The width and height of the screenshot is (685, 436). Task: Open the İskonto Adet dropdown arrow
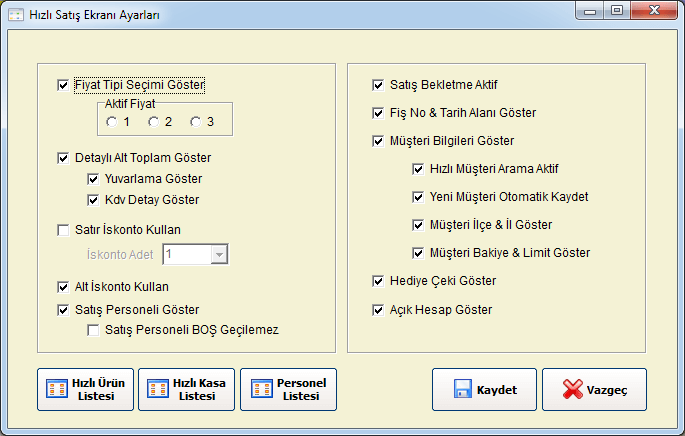219,254
